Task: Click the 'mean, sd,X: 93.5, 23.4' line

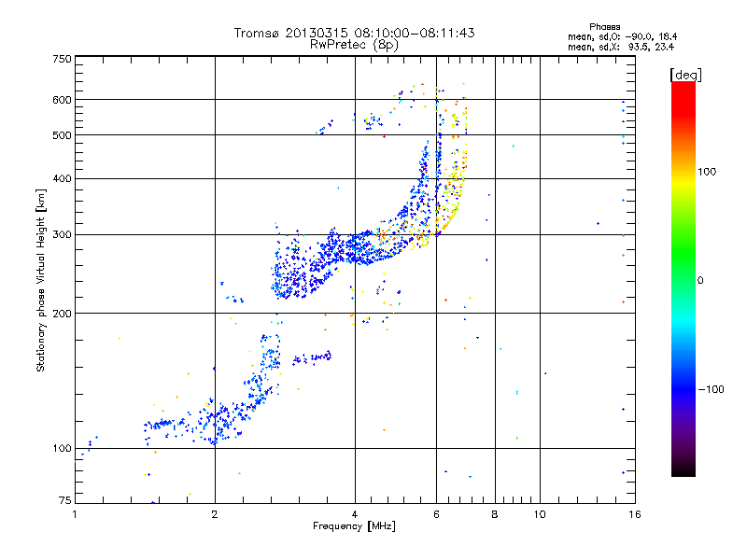Action: (621, 47)
